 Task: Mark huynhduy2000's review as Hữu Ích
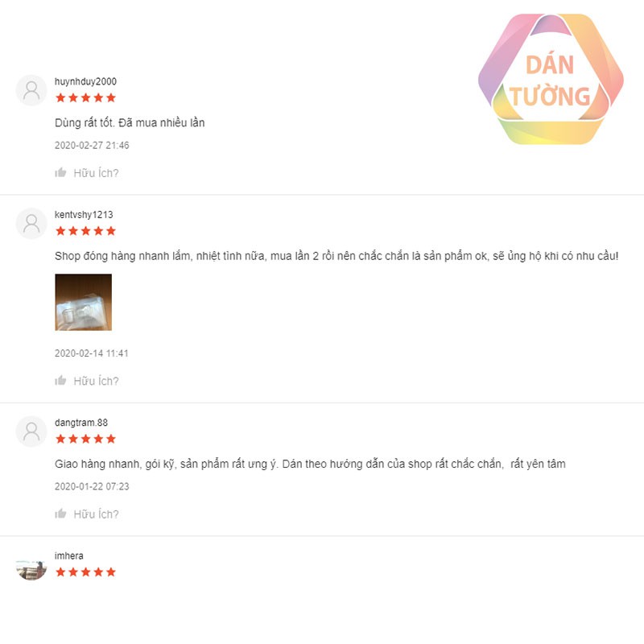(96, 173)
